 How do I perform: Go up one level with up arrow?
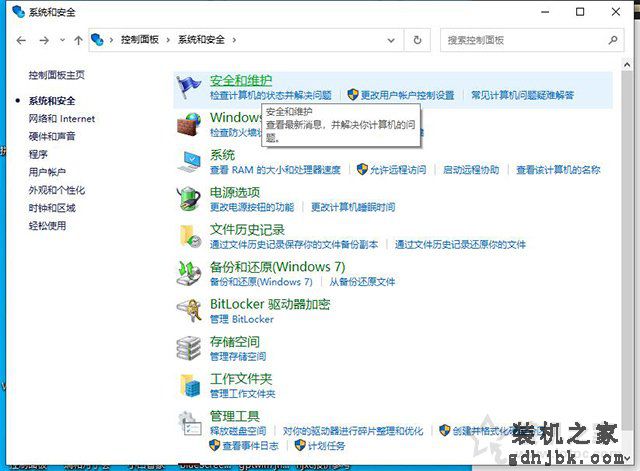pos(78,40)
